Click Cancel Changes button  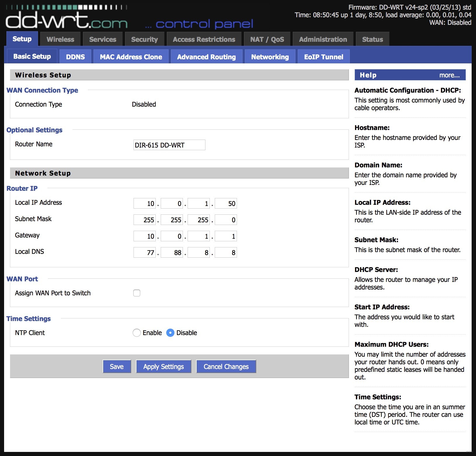pyautogui.click(x=226, y=366)
